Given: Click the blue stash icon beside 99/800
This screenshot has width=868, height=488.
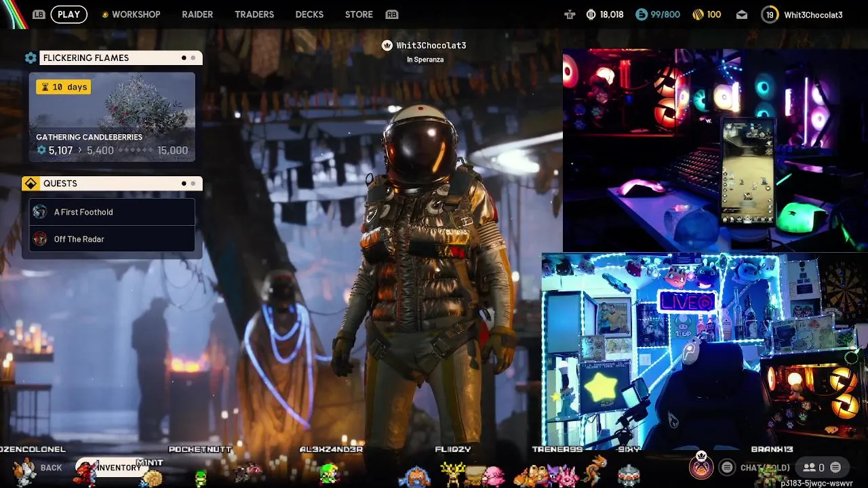Looking at the screenshot, I should [x=641, y=14].
